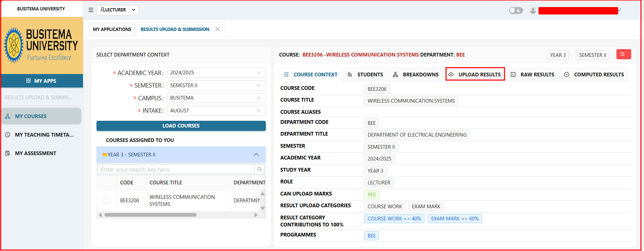Click the user avatar icon
Viewport: 644px width, 251px height.
(x=533, y=10)
